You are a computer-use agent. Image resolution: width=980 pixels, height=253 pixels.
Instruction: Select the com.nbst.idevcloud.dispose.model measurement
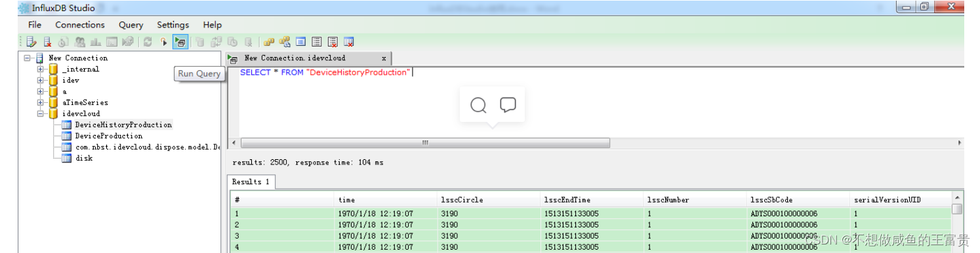click(147, 147)
